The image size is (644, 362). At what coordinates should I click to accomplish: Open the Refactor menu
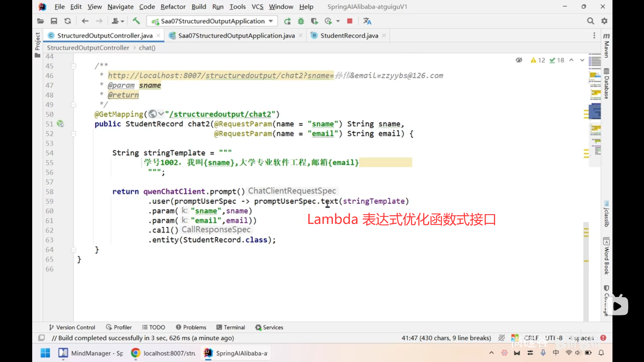click(173, 7)
